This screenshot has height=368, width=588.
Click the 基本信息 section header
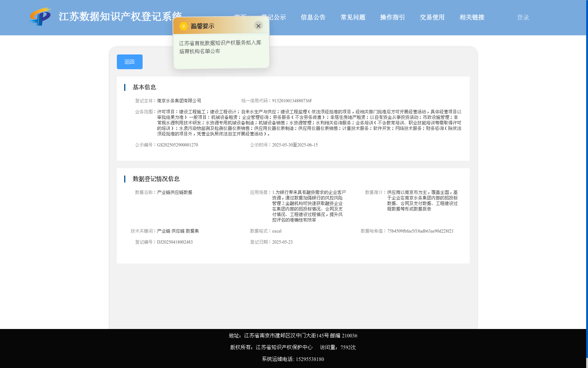(144, 87)
